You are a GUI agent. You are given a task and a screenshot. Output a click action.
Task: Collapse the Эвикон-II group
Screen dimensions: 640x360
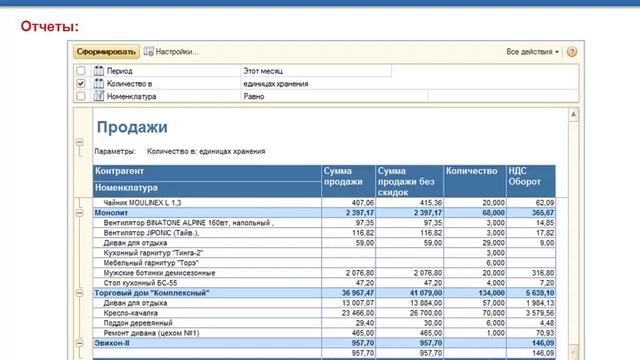[80, 343]
